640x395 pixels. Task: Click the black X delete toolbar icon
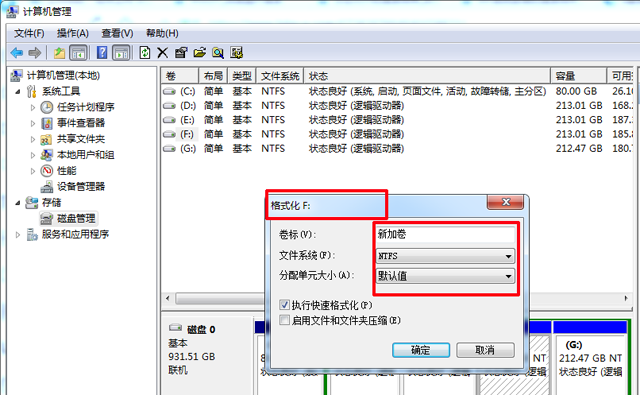(x=162, y=53)
